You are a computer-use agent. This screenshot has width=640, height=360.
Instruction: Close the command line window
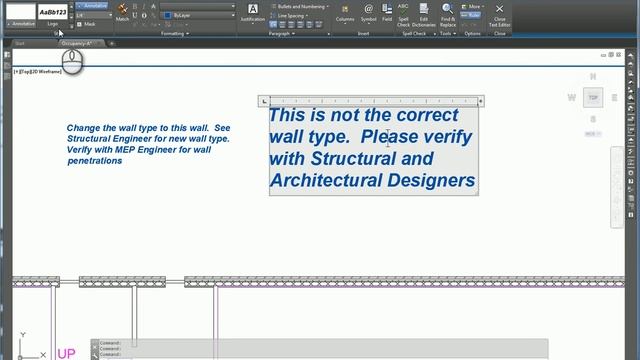[95, 347]
